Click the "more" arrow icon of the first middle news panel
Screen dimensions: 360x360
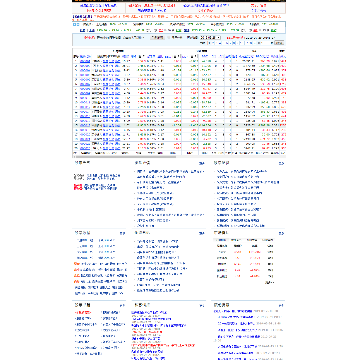click(x=202, y=164)
